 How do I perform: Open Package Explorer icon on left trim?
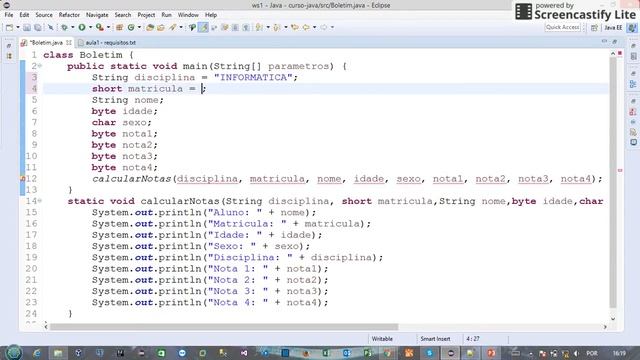9,56
